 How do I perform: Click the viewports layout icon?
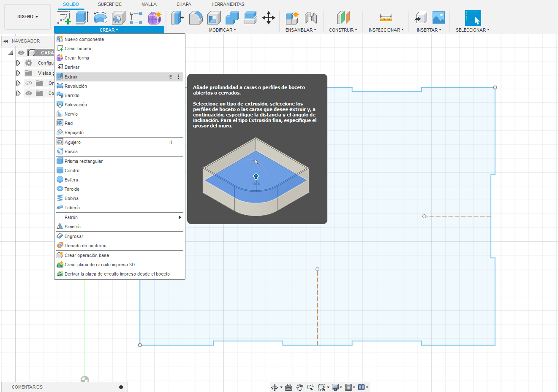click(x=362, y=387)
